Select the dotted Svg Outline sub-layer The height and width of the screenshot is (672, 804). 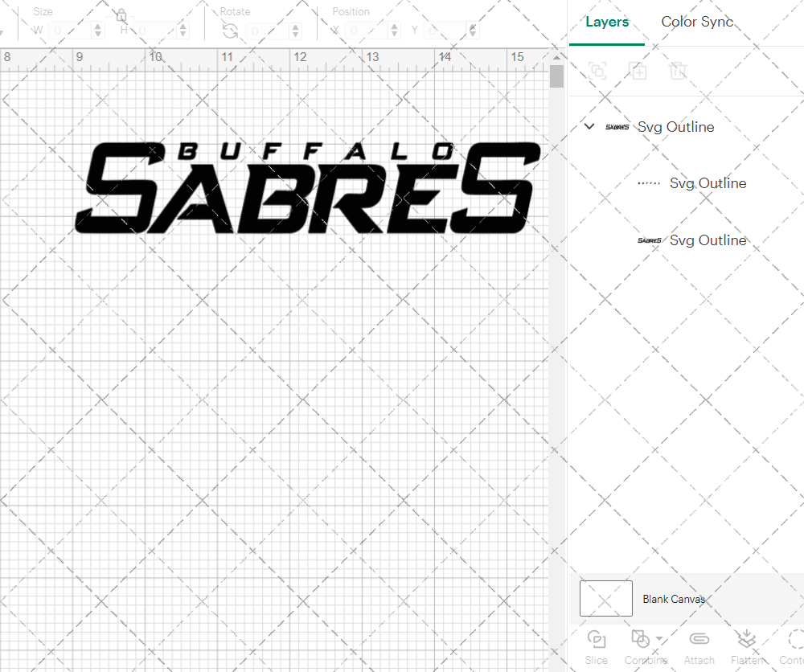(x=708, y=182)
